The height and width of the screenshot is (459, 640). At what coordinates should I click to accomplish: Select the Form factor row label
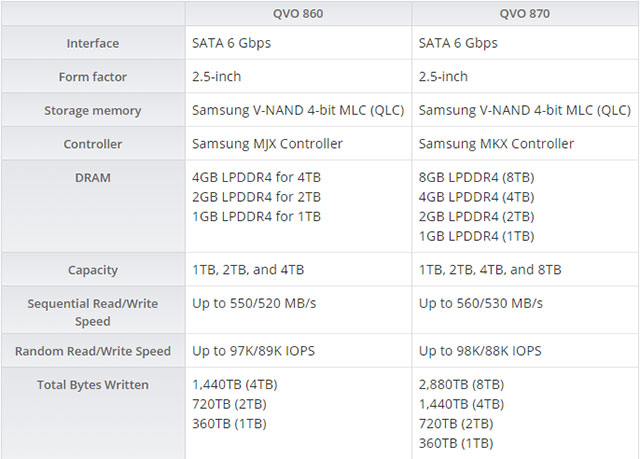(93, 77)
